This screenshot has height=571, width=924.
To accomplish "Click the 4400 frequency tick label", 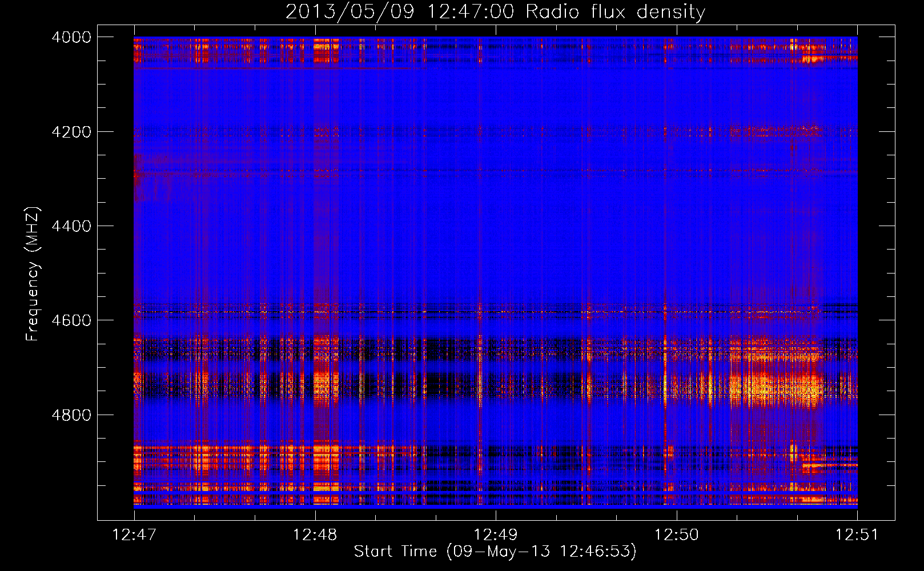I will point(71,226).
